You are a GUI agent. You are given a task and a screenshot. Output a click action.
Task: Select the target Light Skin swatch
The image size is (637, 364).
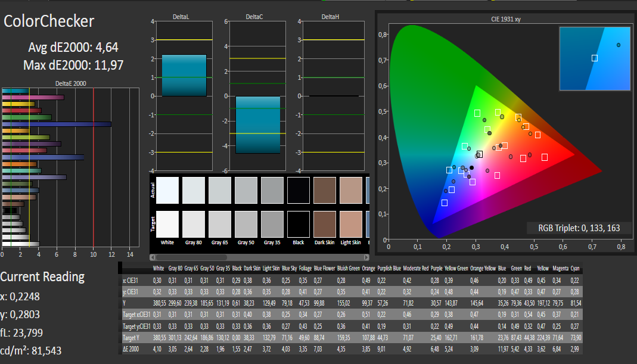click(x=351, y=225)
